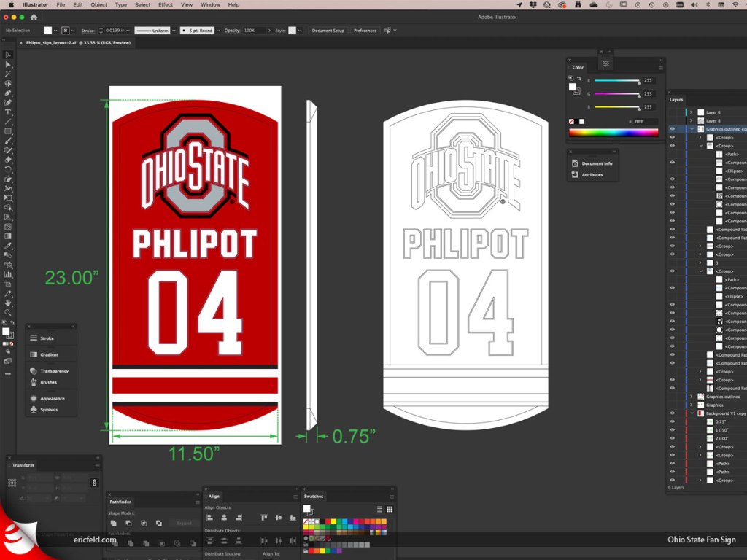Click the Preferences button
The height and width of the screenshot is (560, 747).
tap(365, 31)
